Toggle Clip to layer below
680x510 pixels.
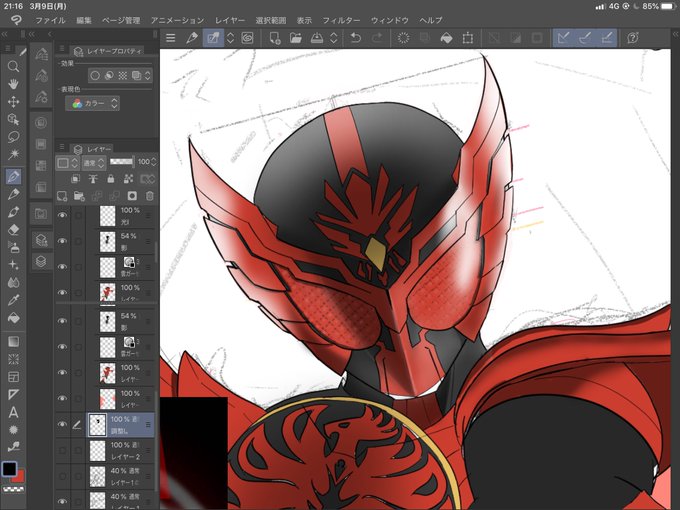point(75,179)
